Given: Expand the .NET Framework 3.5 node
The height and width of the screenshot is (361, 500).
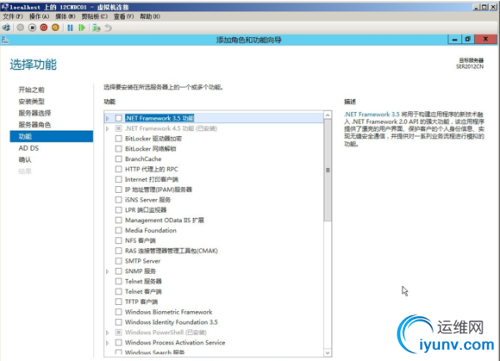Looking at the screenshot, I should point(107,118).
